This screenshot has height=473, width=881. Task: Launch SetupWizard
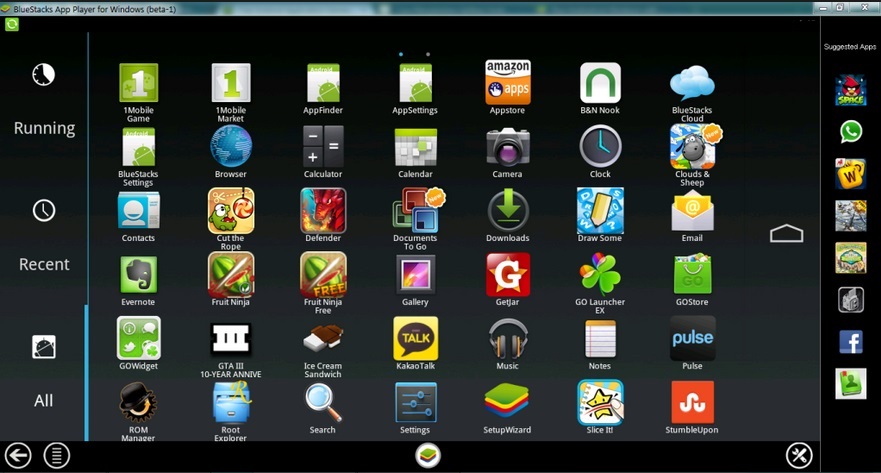[x=507, y=401]
